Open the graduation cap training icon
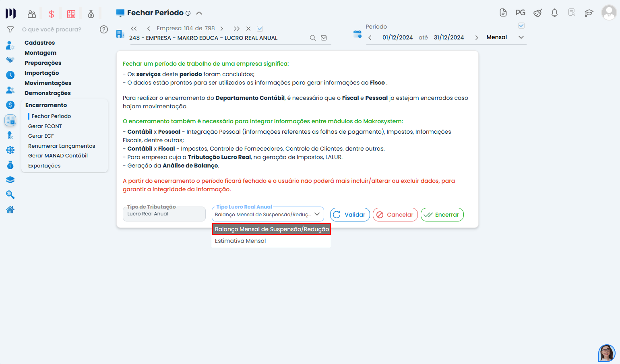 coord(589,13)
